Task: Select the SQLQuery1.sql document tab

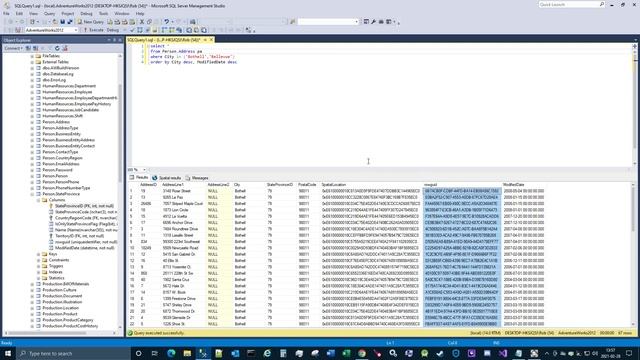Action: click(x=164, y=40)
